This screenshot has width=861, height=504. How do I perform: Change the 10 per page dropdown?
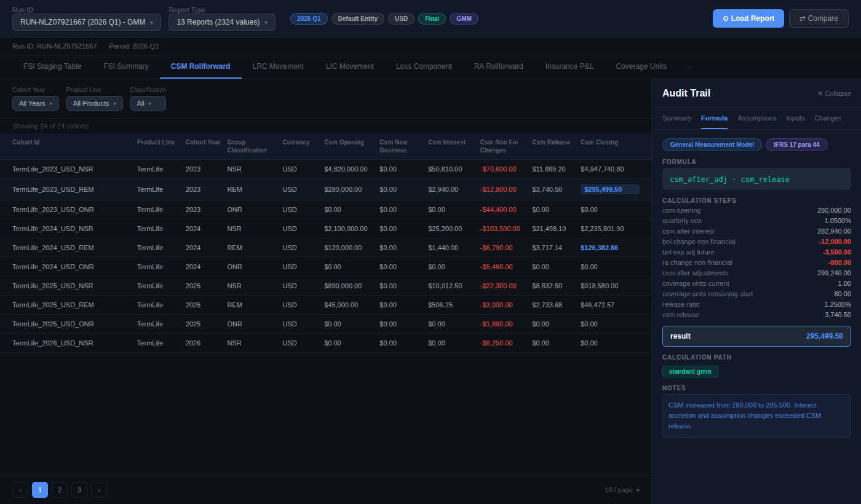click(622, 490)
